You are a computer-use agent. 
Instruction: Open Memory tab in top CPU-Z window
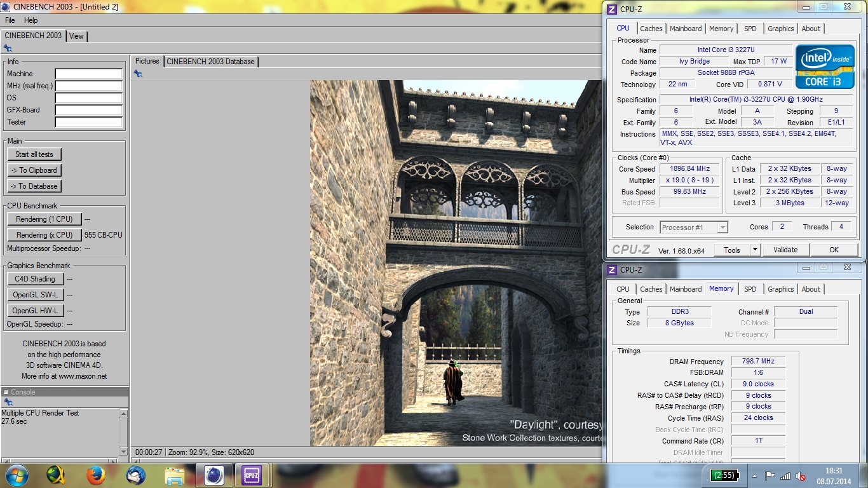pos(721,29)
